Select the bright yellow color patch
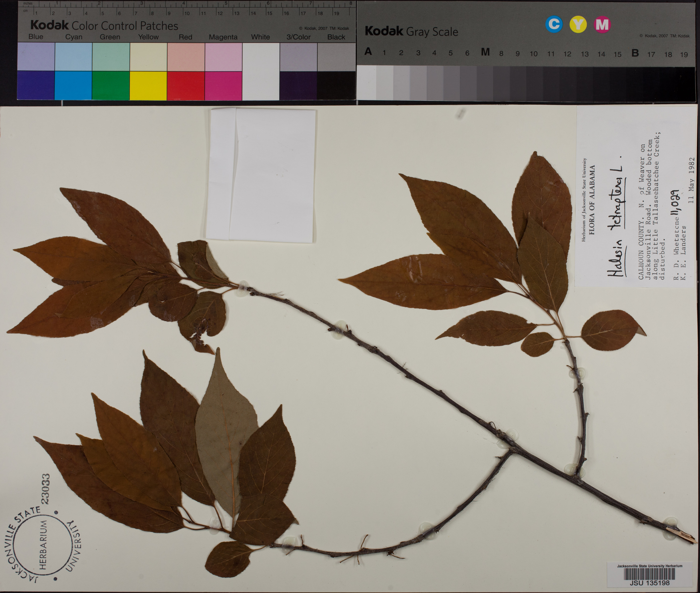Screen dimensions: 700x593 [148, 85]
